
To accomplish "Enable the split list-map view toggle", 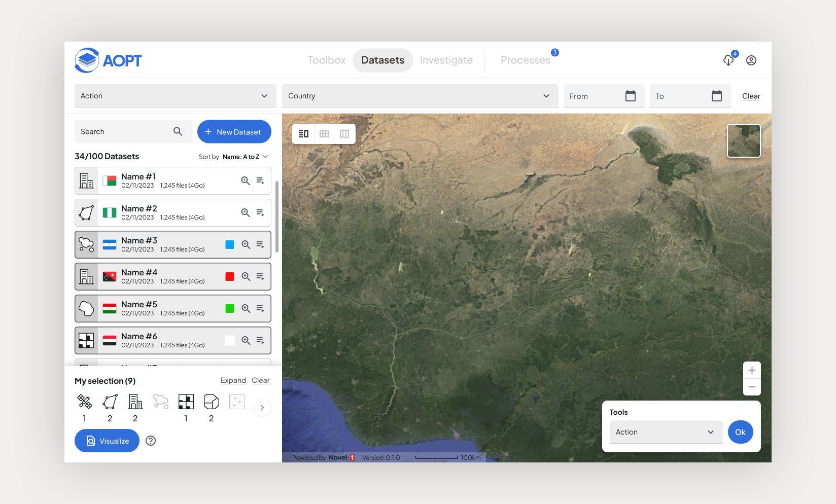I will pos(303,134).
